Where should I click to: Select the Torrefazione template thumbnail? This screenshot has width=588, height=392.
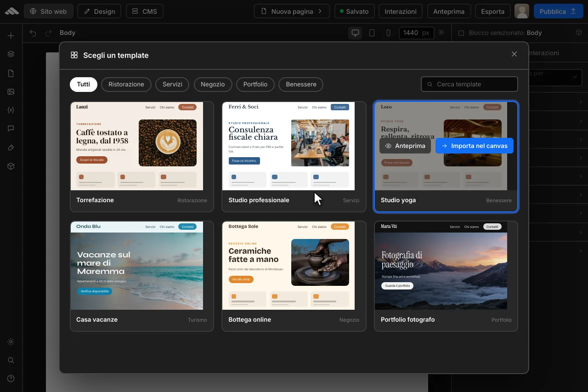tap(137, 146)
